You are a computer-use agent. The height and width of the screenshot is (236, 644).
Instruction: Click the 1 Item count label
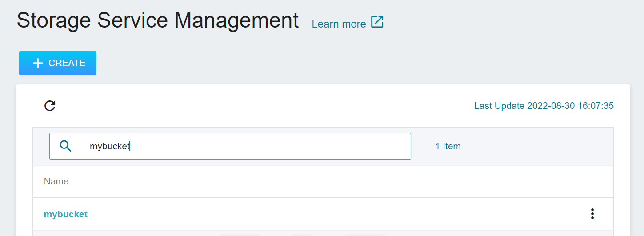tap(448, 146)
